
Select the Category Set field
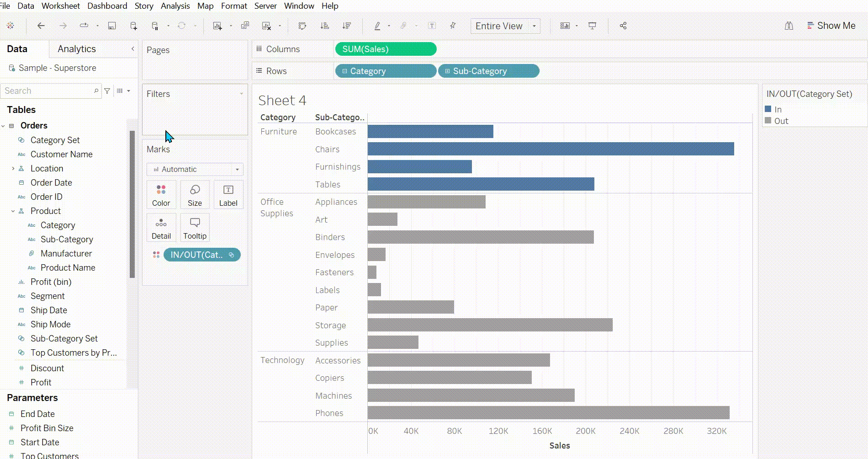tap(55, 140)
